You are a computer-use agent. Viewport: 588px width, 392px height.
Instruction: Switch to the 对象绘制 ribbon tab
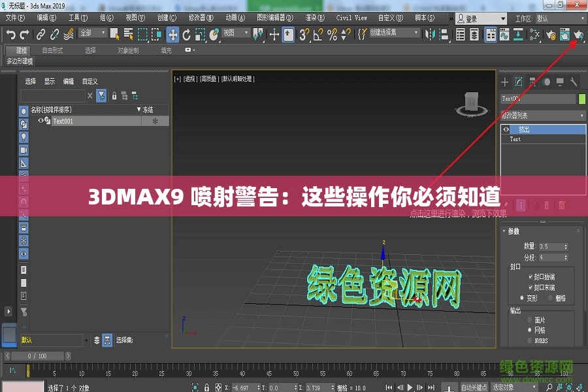point(128,50)
